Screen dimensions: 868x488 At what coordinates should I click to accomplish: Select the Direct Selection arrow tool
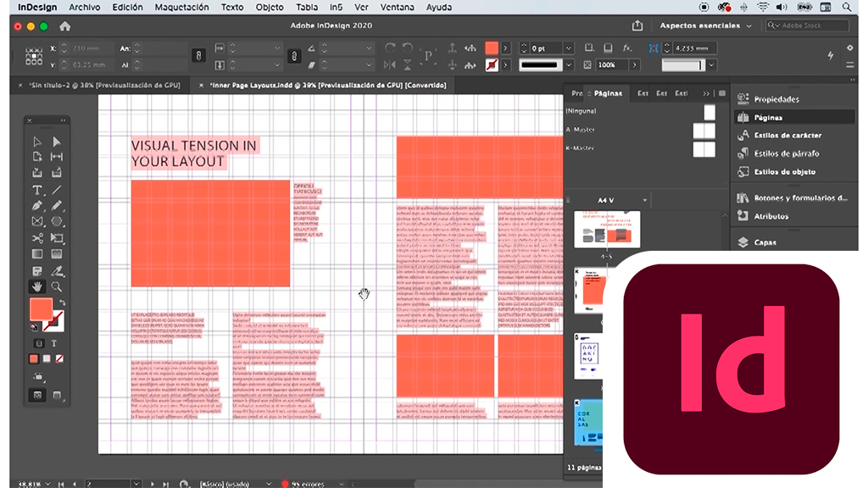57,141
